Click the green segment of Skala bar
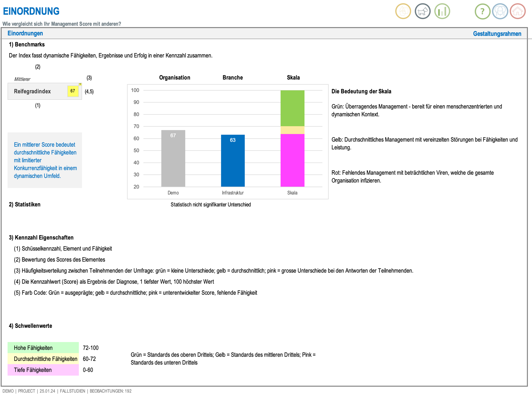The image size is (532, 394). [292, 108]
